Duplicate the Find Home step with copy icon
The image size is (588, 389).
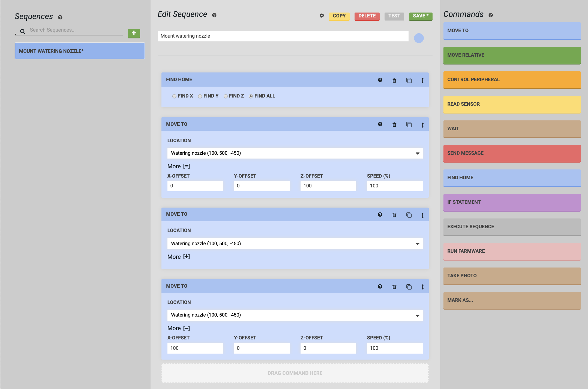pyautogui.click(x=409, y=80)
